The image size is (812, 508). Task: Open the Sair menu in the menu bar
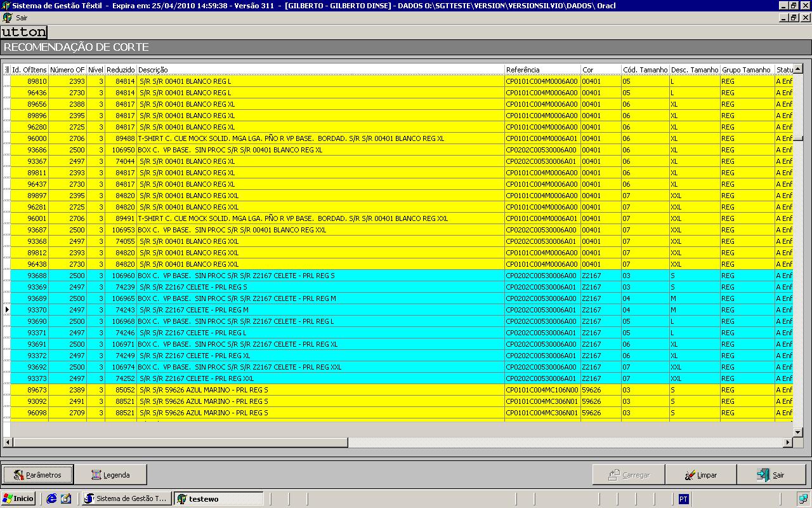tap(22, 18)
